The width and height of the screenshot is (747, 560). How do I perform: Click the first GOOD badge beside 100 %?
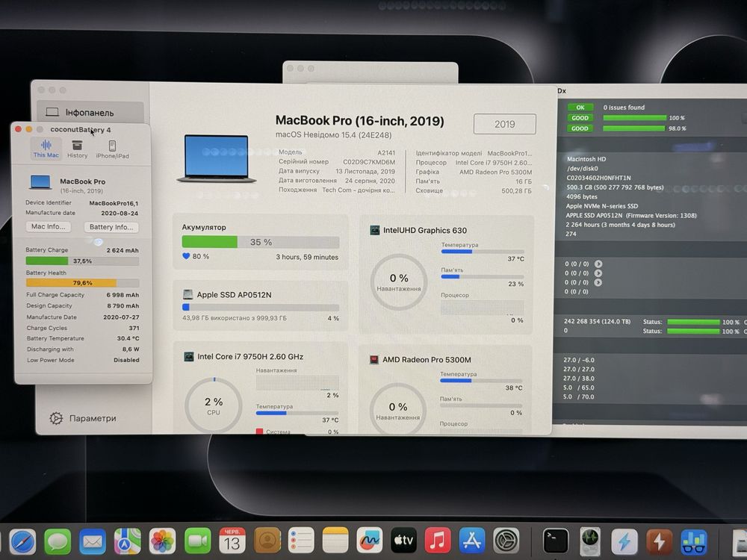(580, 118)
